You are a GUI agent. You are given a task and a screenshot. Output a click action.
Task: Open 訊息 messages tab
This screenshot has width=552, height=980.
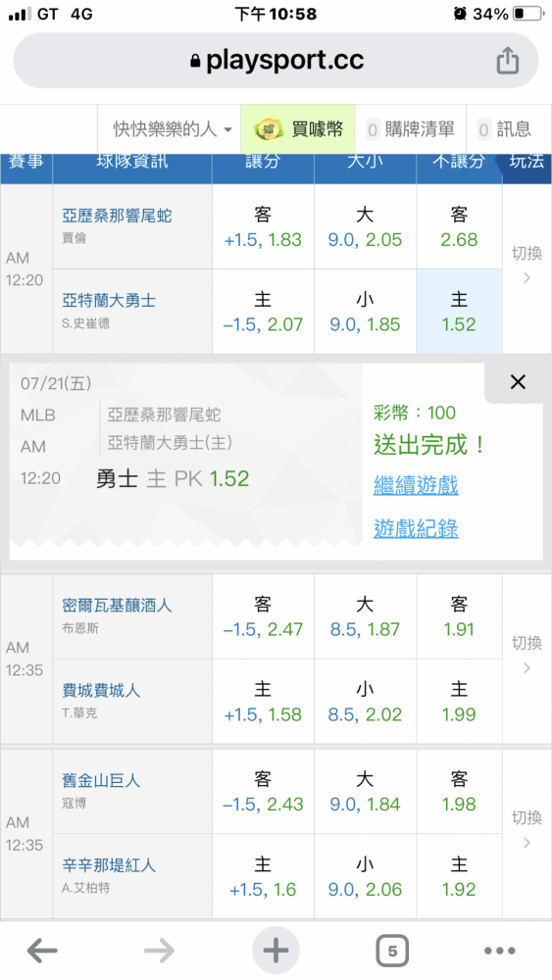coord(505,129)
